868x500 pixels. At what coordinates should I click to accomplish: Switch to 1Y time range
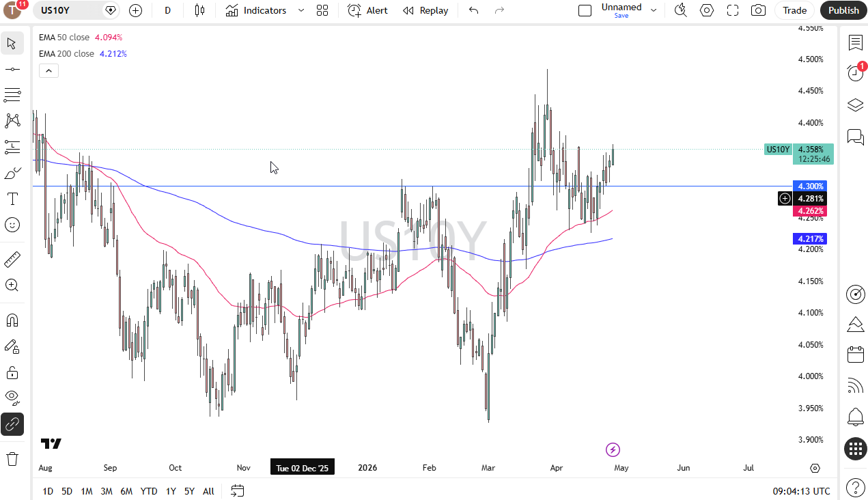tap(171, 491)
